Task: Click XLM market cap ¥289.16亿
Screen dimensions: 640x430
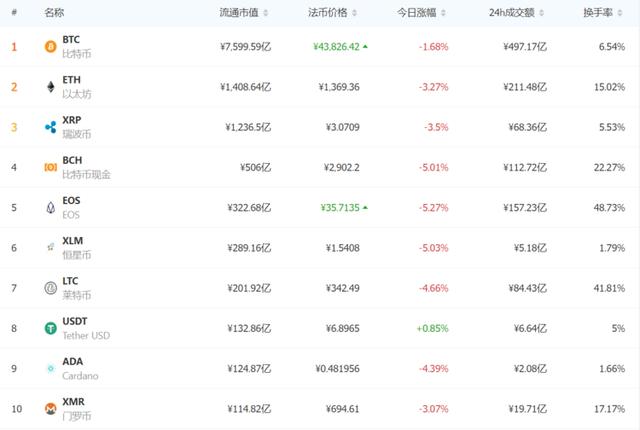Action: pyautogui.click(x=249, y=248)
